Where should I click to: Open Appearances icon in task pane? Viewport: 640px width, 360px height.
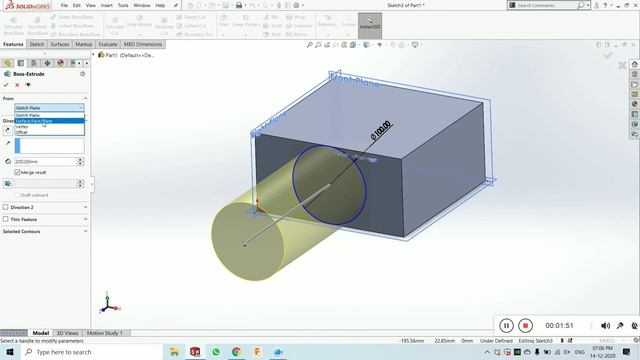coord(634,104)
